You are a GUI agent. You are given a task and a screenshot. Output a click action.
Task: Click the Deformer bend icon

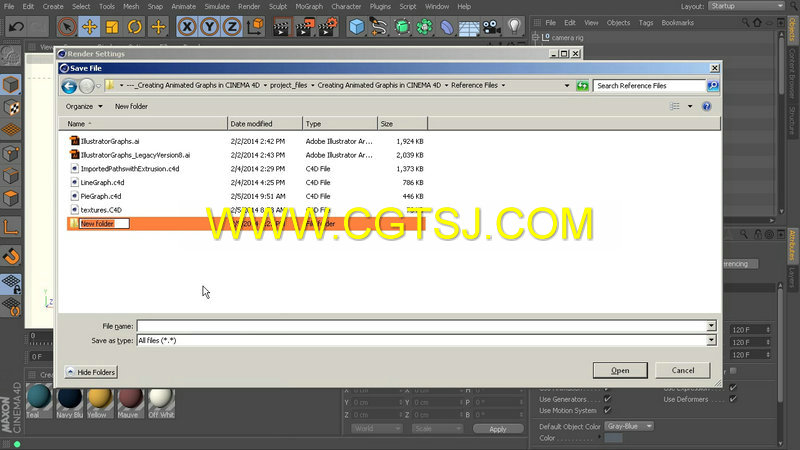(x=447, y=27)
